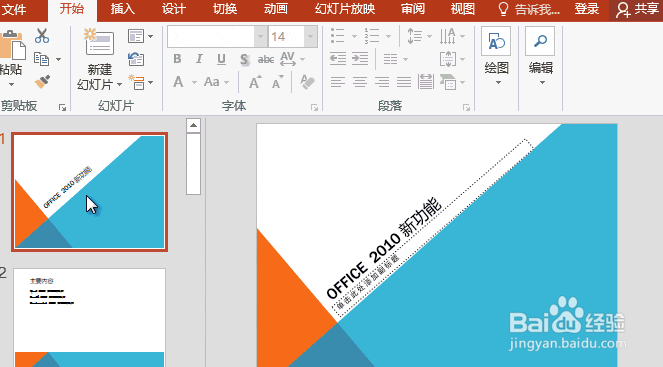663x367 pixels.
Task: Click the New Slide icon
Action: coord(99,42)
